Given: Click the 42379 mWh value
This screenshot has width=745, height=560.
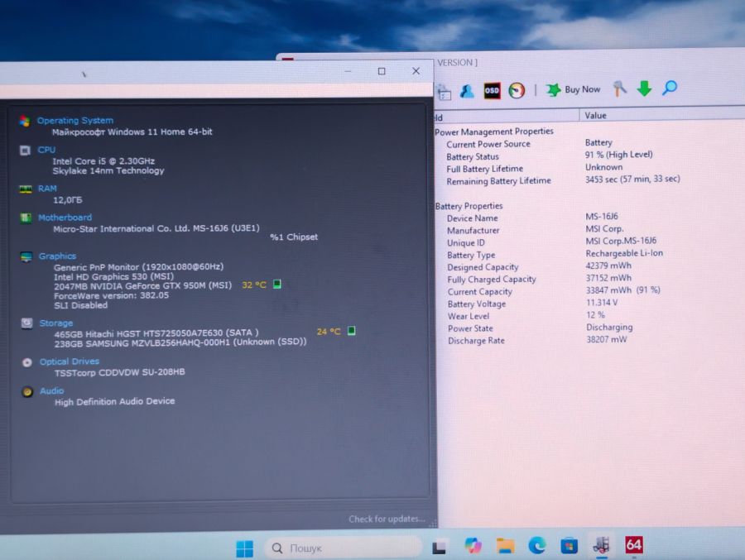Looking at the screenshot, I should 608,266.
